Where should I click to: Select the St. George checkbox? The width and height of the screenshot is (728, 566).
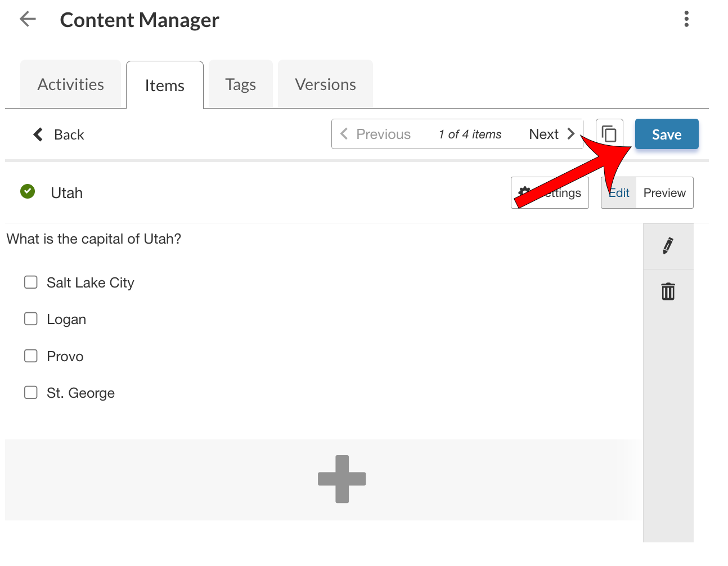[31, 393]
